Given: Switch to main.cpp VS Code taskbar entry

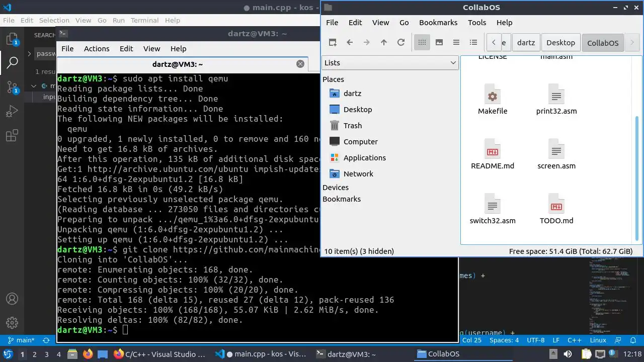Looking at the screenshot, I should 261,354.
